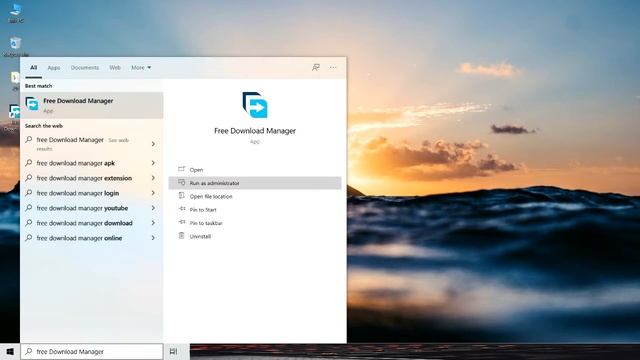Expand chevron for 'free download manager download'
640x360 pixels.
pyautogui.click(x=153, y=223)
